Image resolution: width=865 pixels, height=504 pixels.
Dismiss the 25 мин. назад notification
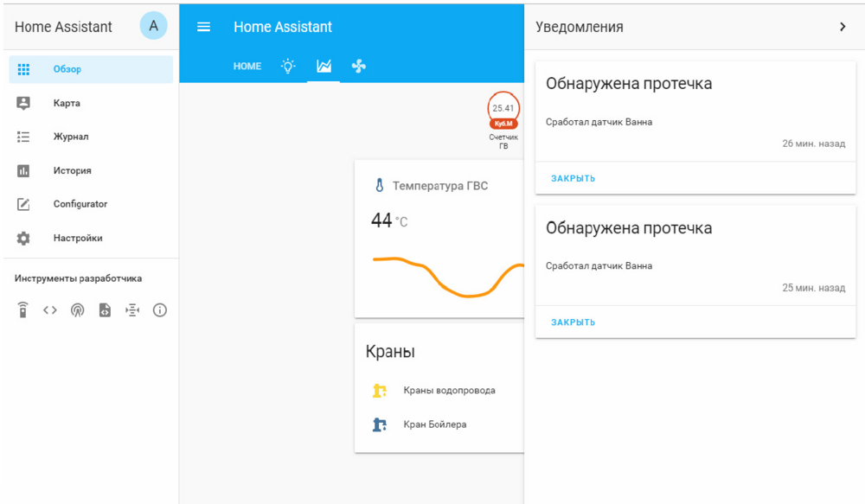(x=573, y=322)
